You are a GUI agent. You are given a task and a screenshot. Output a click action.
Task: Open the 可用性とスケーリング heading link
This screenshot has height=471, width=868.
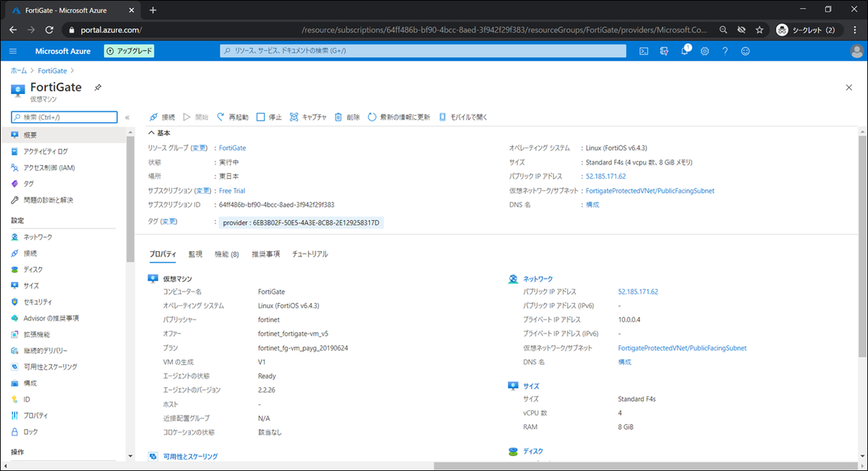point(190,457)
